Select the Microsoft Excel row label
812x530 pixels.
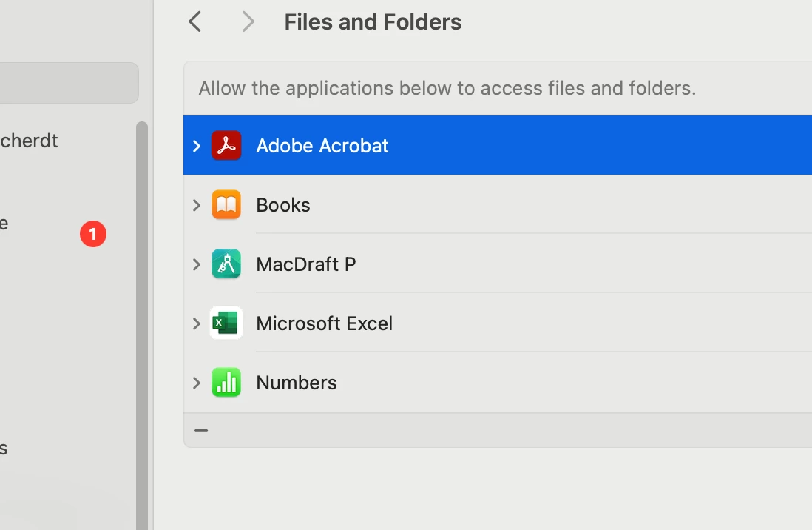click(324, 323)
